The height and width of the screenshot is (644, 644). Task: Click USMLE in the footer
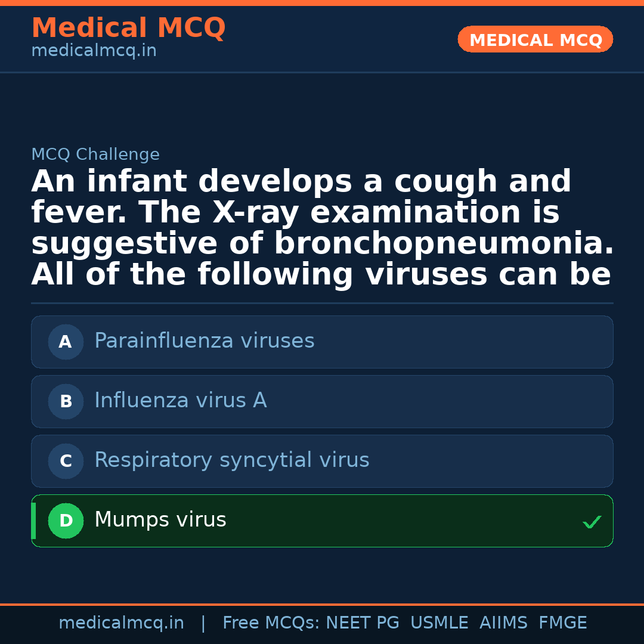pos(439,623)
